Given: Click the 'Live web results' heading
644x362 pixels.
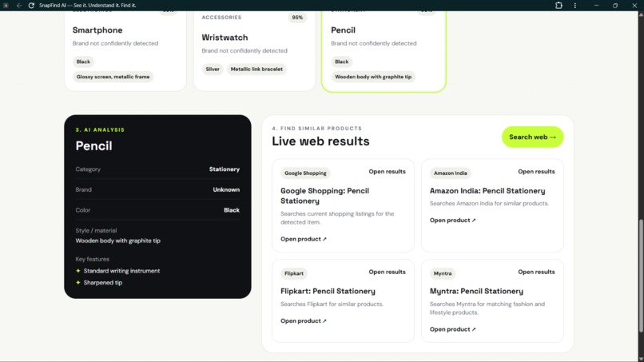Looking at the screenshot, I should pos(320,141).
